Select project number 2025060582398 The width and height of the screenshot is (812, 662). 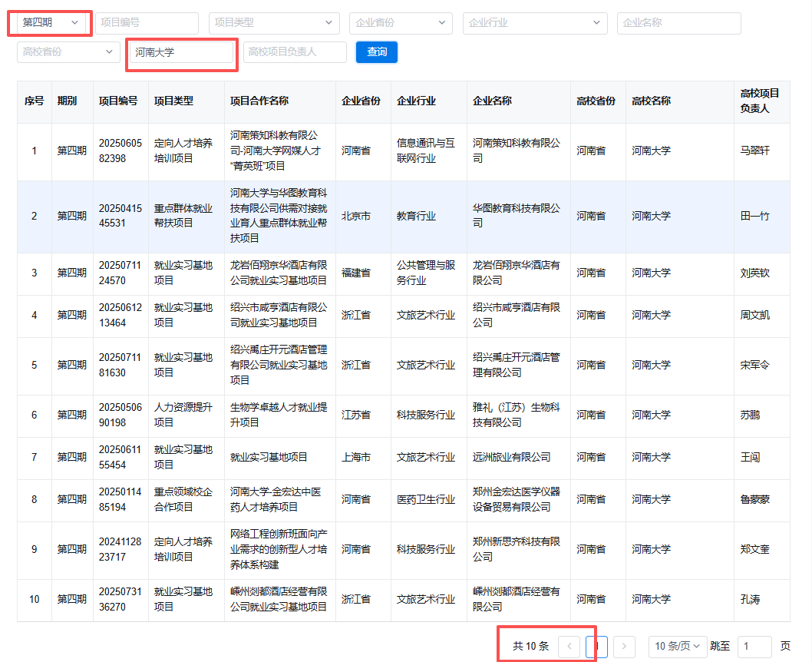tap(120, 151)
